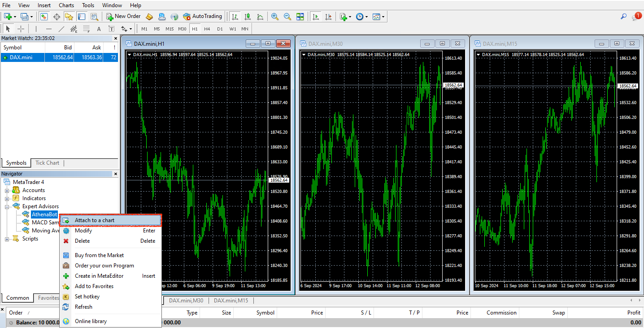Open search magnifier icon
This screenshot has width=644, height=328.
coord(623,17)
